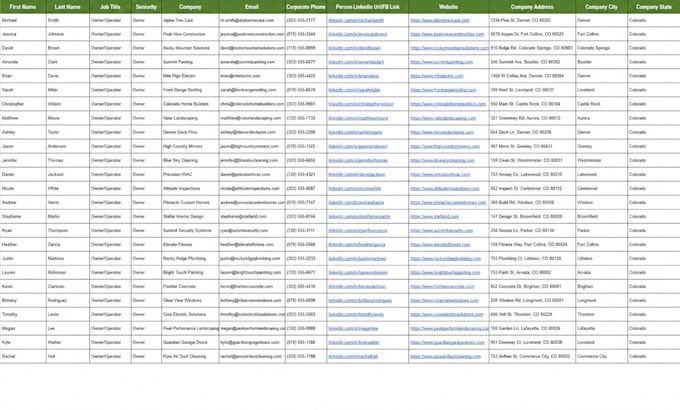Screen dimensions: 680x410
Task: Select the last name cell 'Taylor'
Action: (x=68, y=132)
